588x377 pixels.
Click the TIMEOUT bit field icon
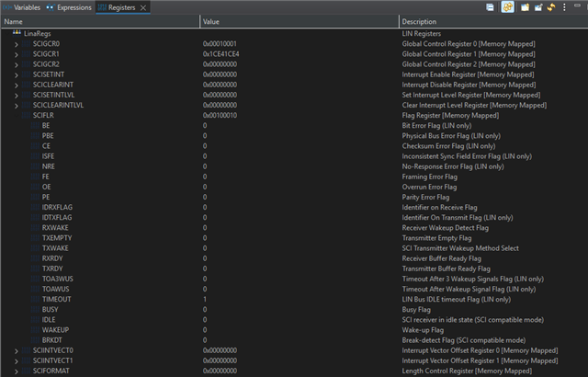[x=35, y=299]
